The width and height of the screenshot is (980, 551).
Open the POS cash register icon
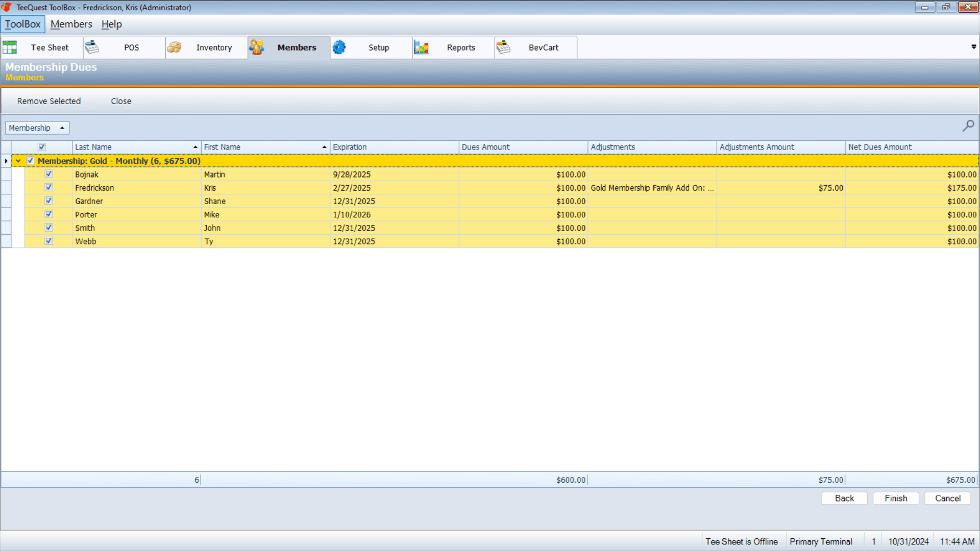[x=92, y=47]
